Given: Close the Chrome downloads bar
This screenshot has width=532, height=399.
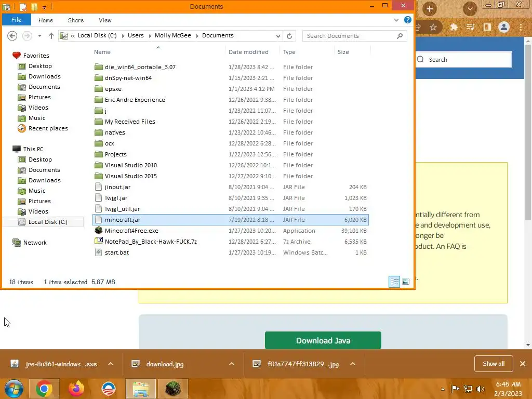Looking at the screenshot, I should (523, 364).
